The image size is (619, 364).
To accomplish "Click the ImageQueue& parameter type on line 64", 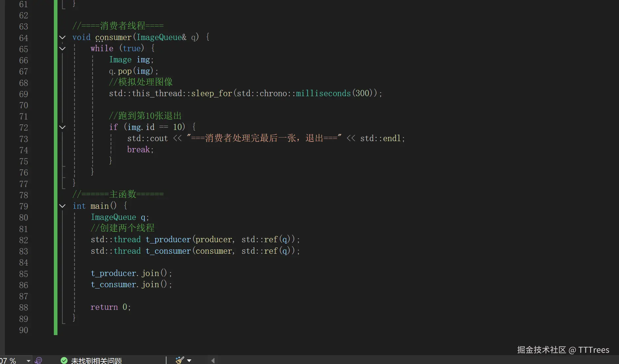I will pyautogui.click(x=162, y=37).
